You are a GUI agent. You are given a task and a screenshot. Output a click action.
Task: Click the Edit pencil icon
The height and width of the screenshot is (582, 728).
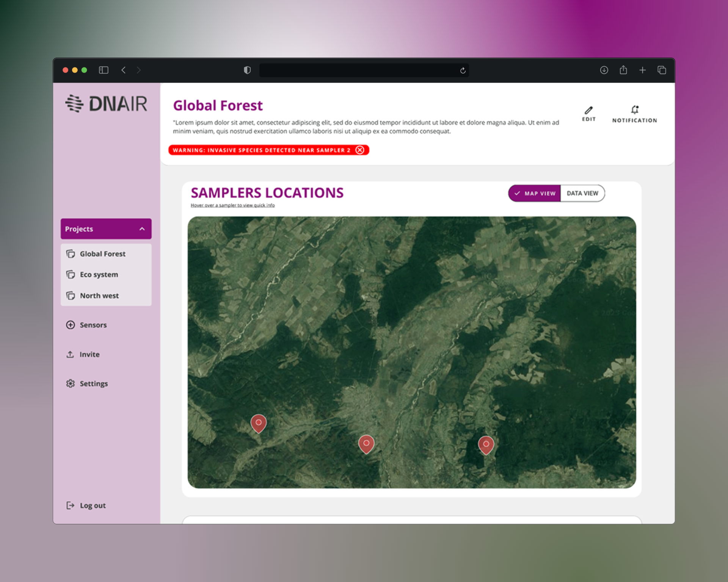pyautogui.click(x=588, y=110)
